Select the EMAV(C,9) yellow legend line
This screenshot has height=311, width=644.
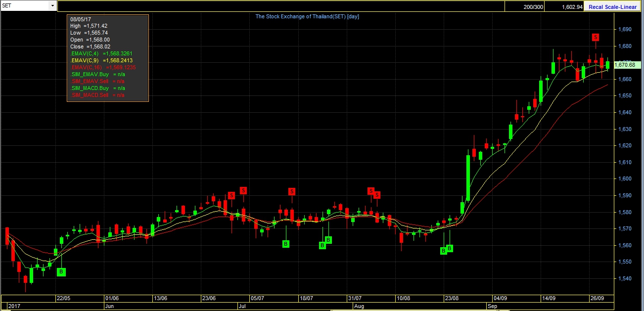101,60
